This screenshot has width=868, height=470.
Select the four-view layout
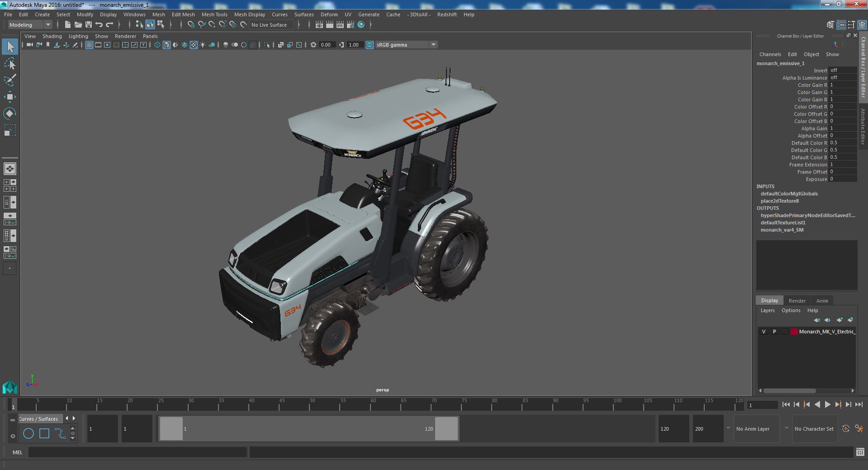tap(10, 185)
